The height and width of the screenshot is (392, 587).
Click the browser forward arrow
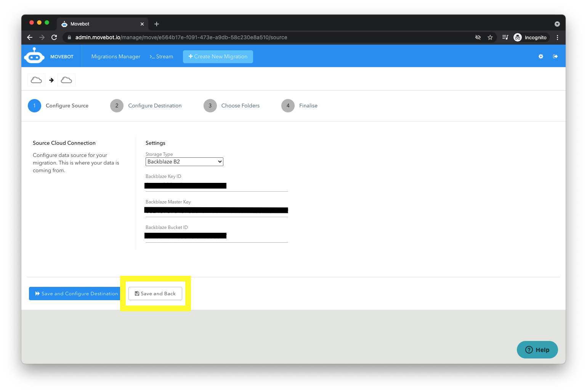42,37
